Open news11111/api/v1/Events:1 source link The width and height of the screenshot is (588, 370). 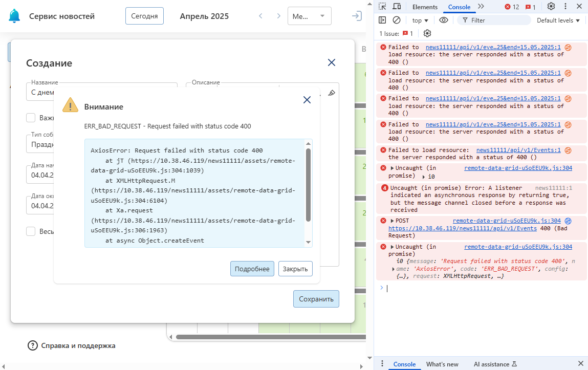pos(518,150)
